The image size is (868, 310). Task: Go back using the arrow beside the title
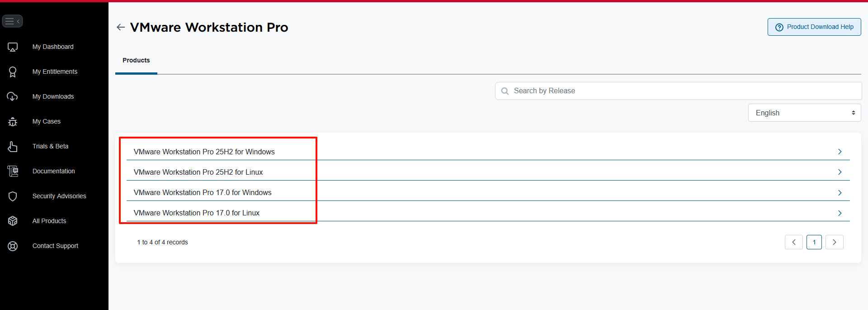point(121,27)
